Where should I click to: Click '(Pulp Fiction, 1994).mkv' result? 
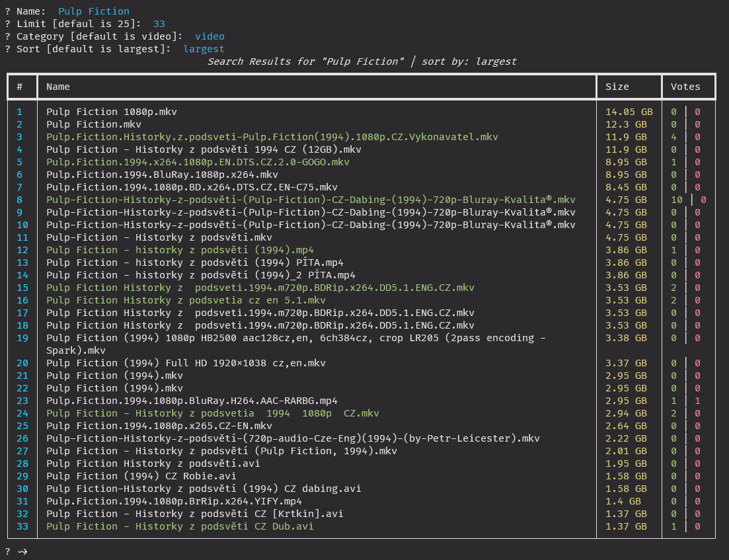pyautogui.click(x=221, y=451)
